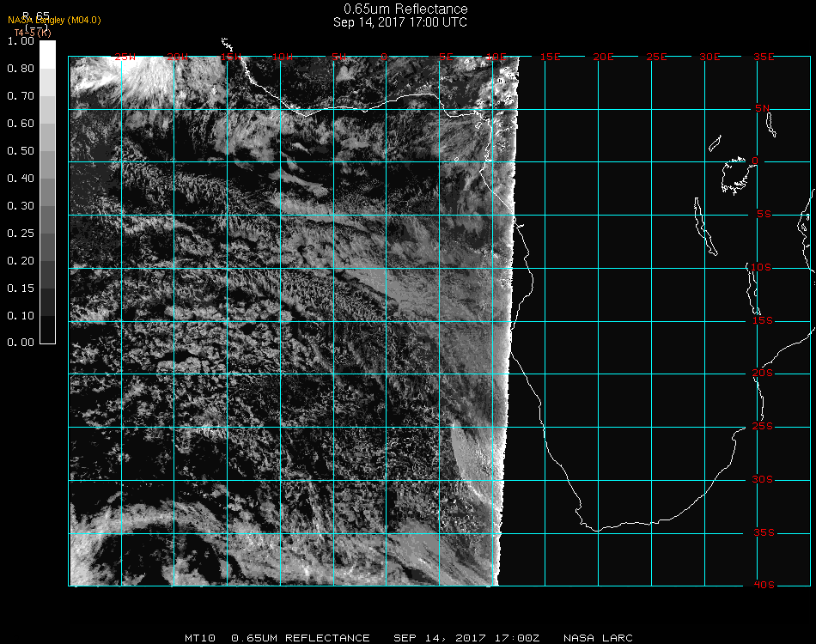The width and height of the screenshot is (816, 644).
Task: Click the 5E longitude label
Action: pos(446,58)
